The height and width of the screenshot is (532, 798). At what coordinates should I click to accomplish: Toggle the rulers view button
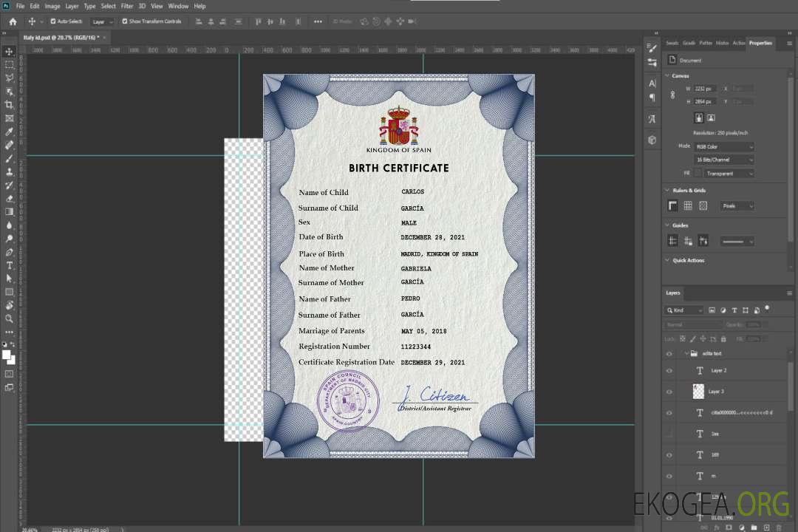coord(673,205)
